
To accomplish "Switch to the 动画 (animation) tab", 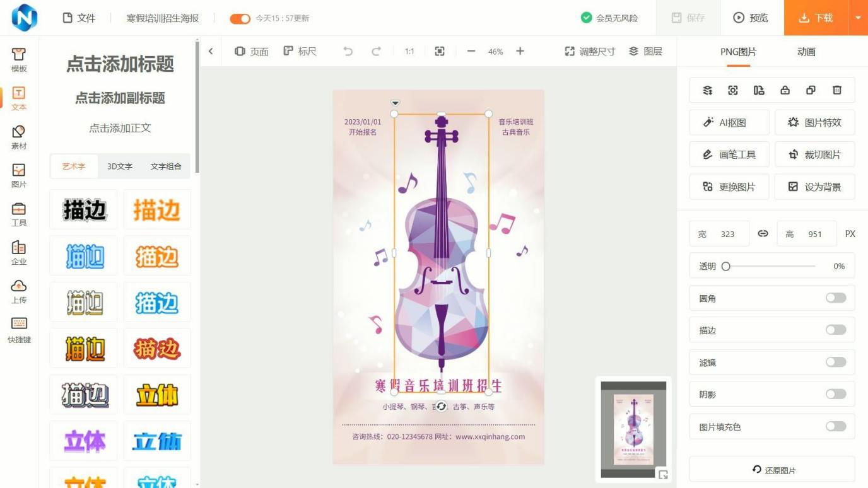I will 806,52.
